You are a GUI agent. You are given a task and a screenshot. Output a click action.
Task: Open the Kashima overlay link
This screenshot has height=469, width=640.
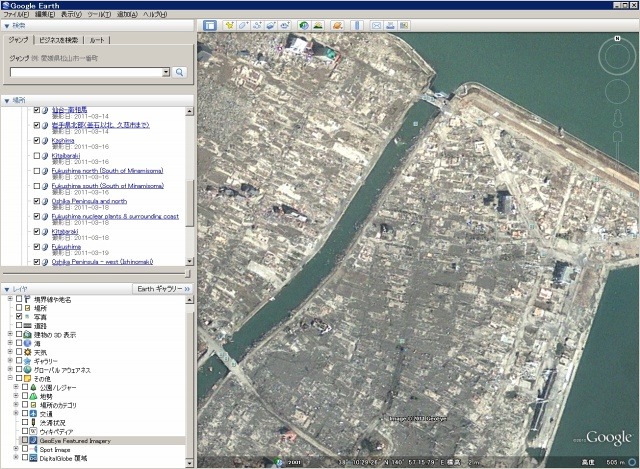pyautogui.click(x=63, y=140)
